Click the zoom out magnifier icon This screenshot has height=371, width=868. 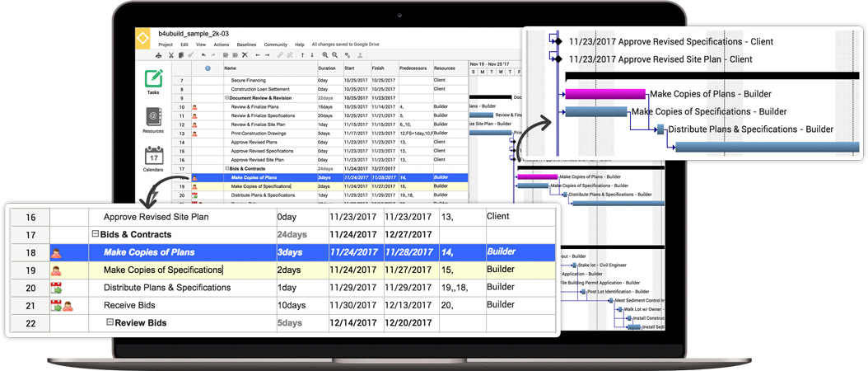click(x=335, y=55)
